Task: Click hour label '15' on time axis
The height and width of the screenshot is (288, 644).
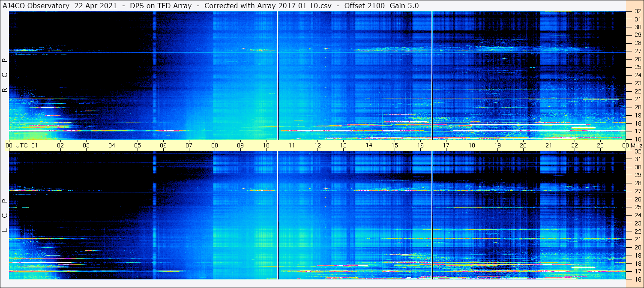Action: point(395,145)
